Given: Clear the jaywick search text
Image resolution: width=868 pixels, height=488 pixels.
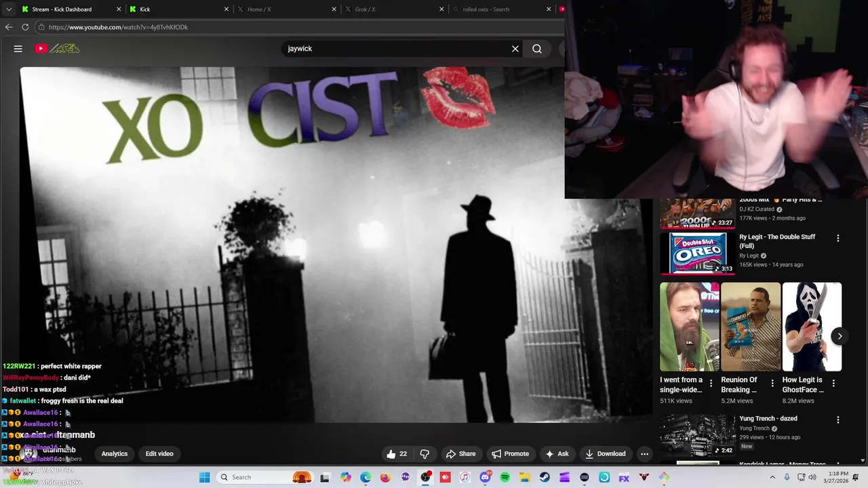Looking at the screenshot, I should (x=515, y=49).
